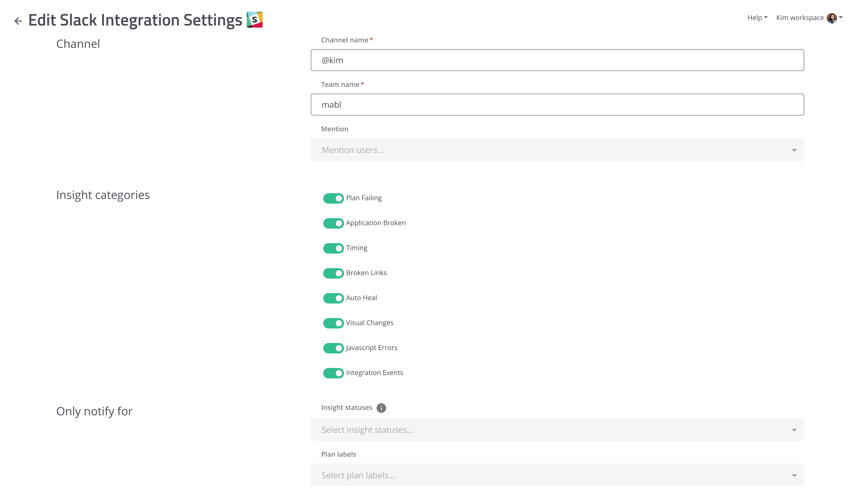
Task: Click the Team name input field
Action: 557,105
